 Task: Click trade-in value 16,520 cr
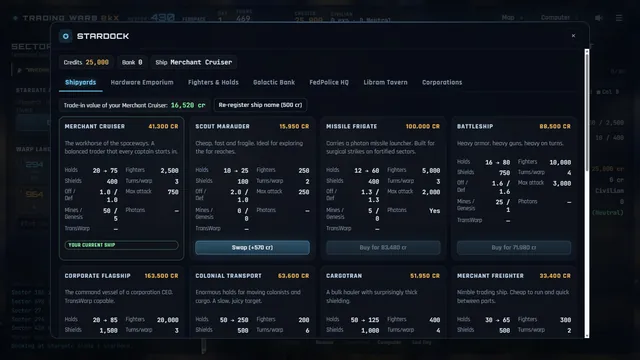click(x=188, y=105)
